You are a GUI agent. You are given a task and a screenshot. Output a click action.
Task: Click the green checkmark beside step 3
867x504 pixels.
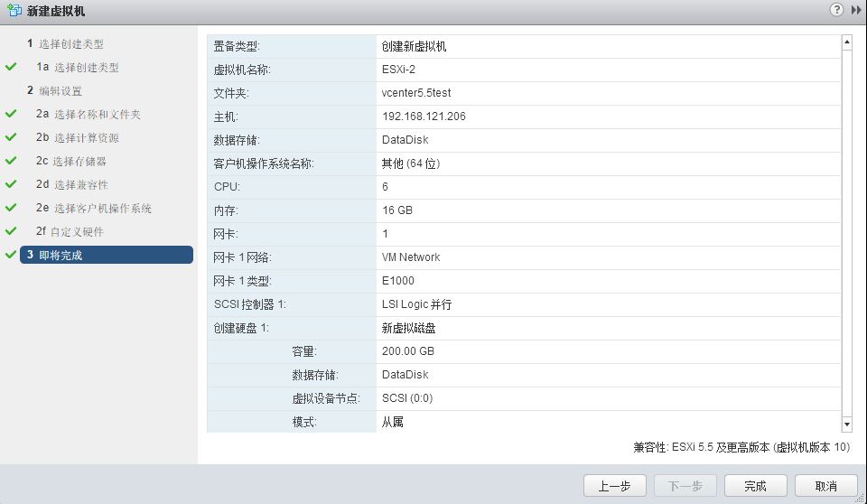click(11, 255)
